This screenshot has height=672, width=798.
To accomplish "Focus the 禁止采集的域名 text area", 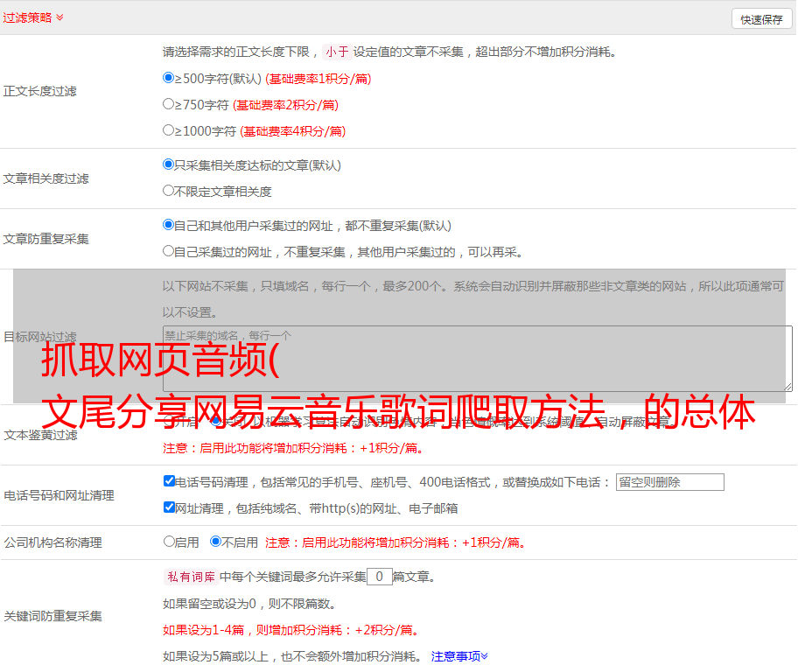I will [477, 358].
